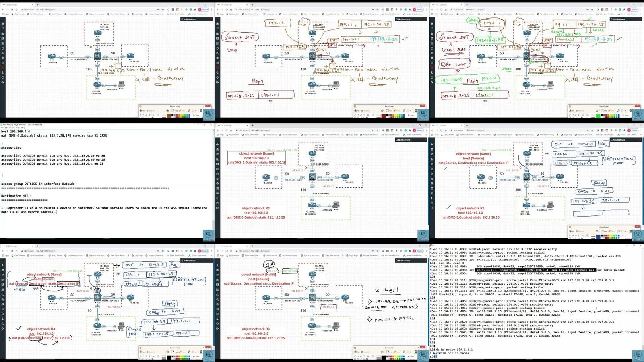644x362 pixels.
Task: Open the ClipConverter bookmark in top-left frame
Action: (x=19, y=14)
